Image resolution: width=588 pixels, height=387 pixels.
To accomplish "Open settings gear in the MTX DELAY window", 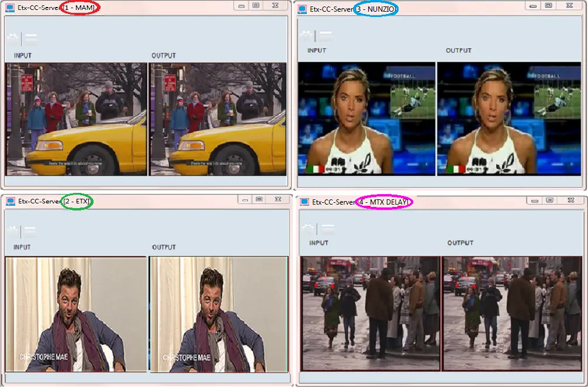I will tap(308, 229).
